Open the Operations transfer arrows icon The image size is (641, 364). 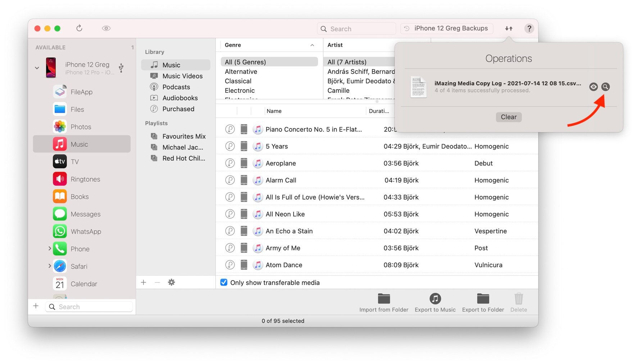point(509,28)
